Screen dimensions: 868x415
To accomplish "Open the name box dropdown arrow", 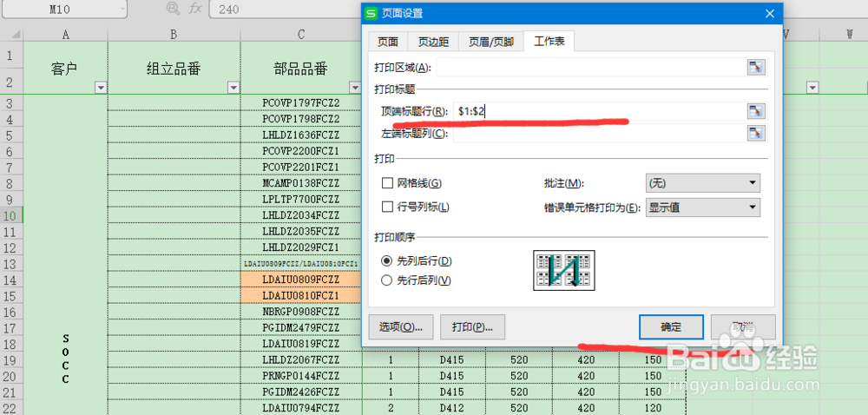I will tap(122, 10).
